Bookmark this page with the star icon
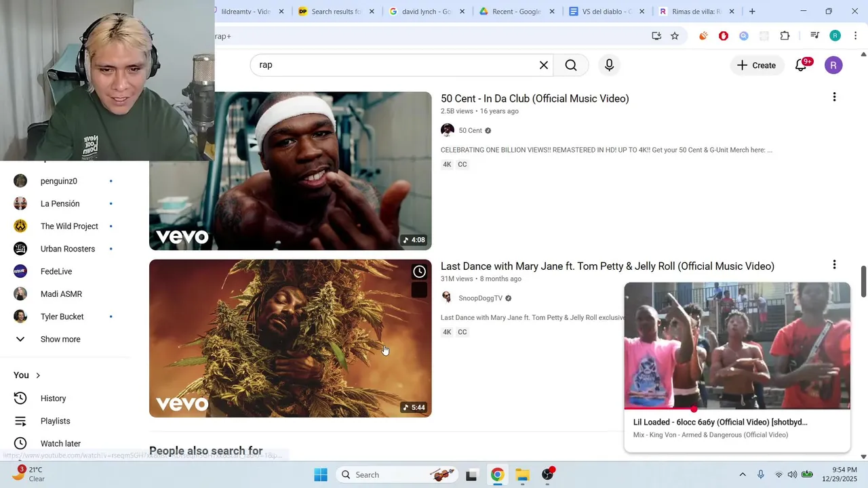 [x=675, y=36]
